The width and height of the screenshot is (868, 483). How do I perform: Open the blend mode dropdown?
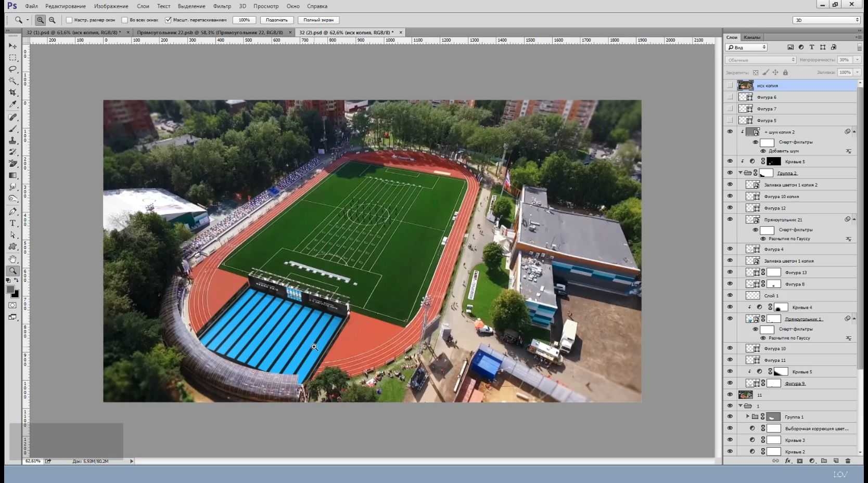[760, 60]
